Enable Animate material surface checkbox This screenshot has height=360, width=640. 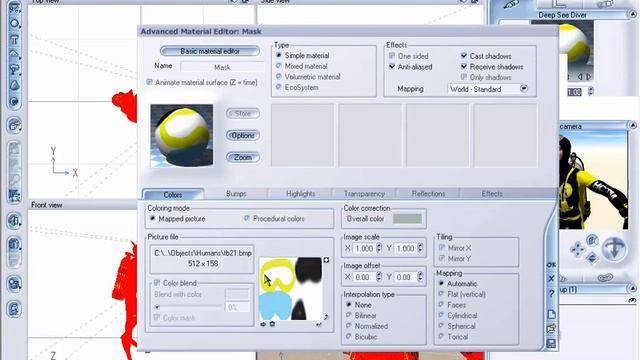pyautogui.click(x=149, y=82)
